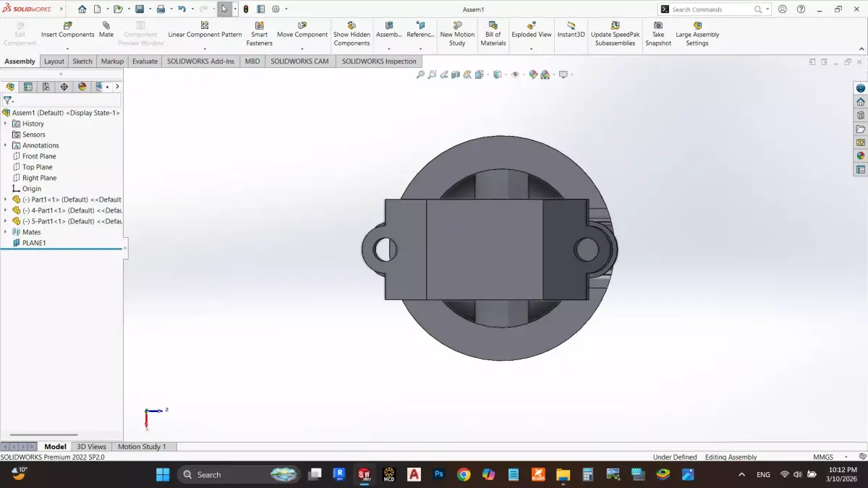Expand the Mates folder node
The image size is (868, 488).
(5, 232)
